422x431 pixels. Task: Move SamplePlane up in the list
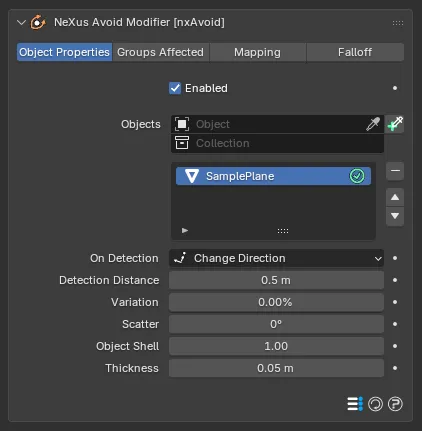tap(395, 197)
